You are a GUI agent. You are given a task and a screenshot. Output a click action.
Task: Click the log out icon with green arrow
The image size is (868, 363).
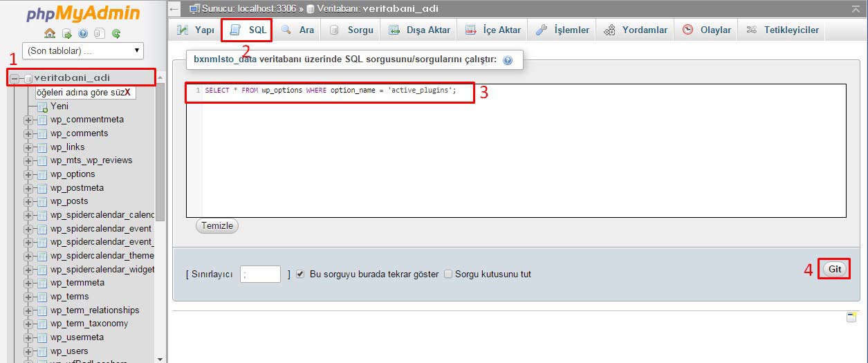point(66,33)
